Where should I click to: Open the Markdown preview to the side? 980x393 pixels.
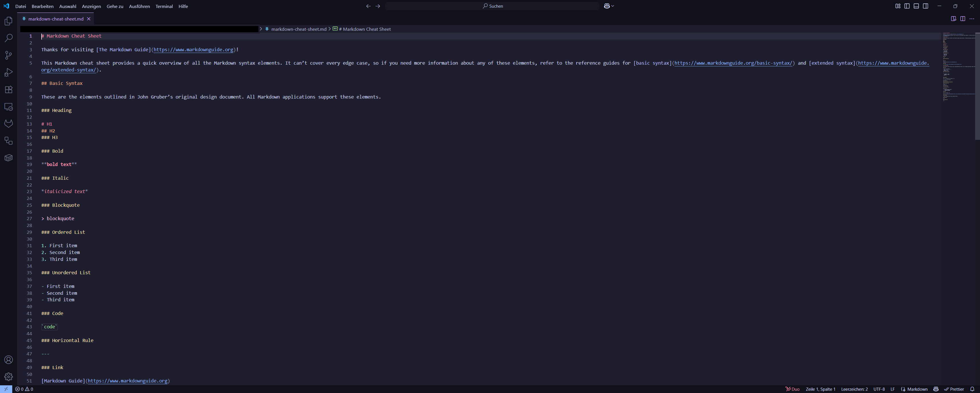pyautogui.click(x=954, y=18)
